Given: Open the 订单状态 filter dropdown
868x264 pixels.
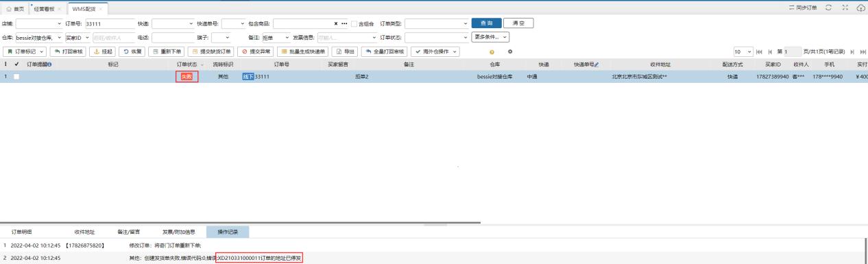Looking at the screenshot, I should click(x=437, y=37).
